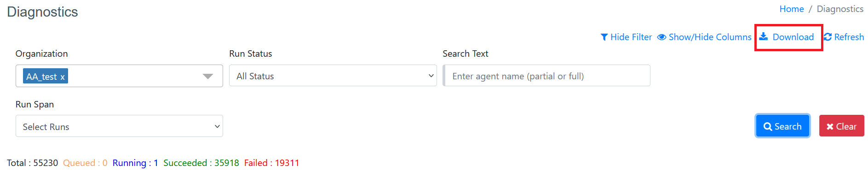Click the funnel icon beside Hide Filter
This screenshot has width=868, height=172.
click(x=604, y=37)
